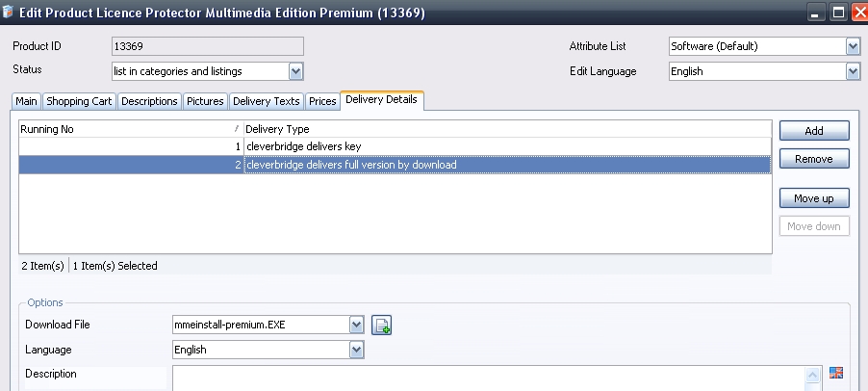Click the add download file icon
This screenshot has width=868, height=391.
[381, 326]
